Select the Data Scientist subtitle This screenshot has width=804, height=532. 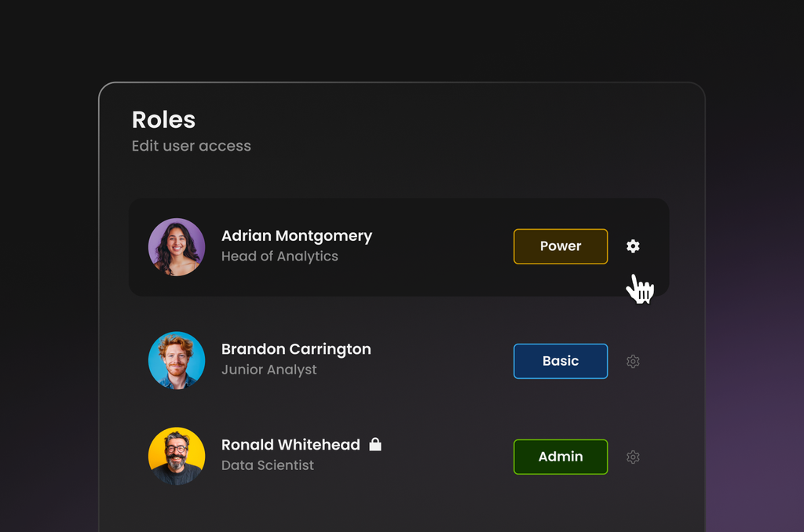[x=267, y=465]
